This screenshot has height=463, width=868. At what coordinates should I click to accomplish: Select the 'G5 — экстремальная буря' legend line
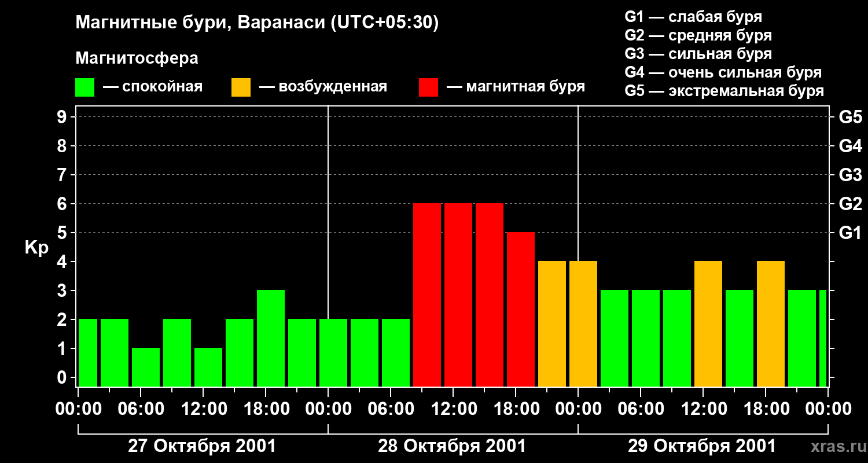pos(724,91)
